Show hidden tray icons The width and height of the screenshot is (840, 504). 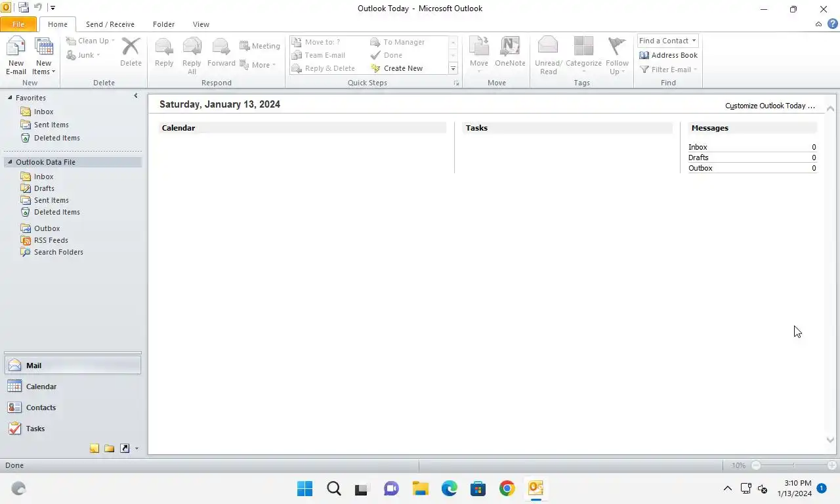coord(727,488)
